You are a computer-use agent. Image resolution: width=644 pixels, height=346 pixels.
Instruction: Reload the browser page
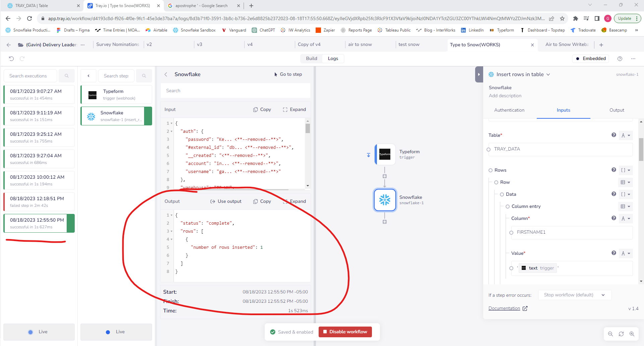[29, 18]
